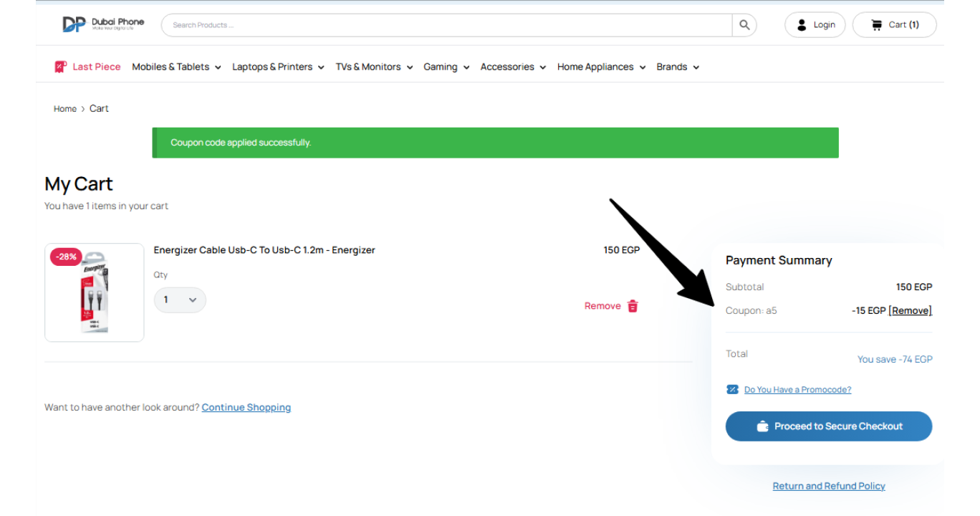This screenshot has height=516, width=980.
Task: Focus the Search Products field
Action: click(446, 25)
